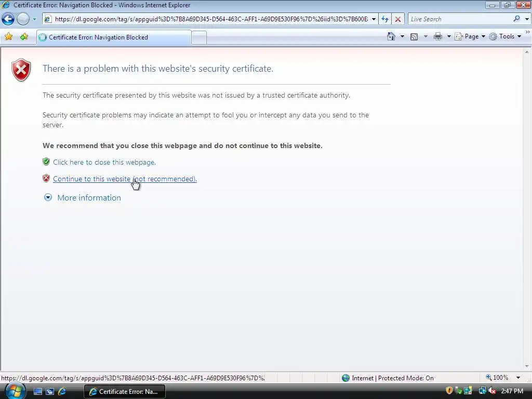
Task: Open the Windows Start orb
Action: coord(14,391)
